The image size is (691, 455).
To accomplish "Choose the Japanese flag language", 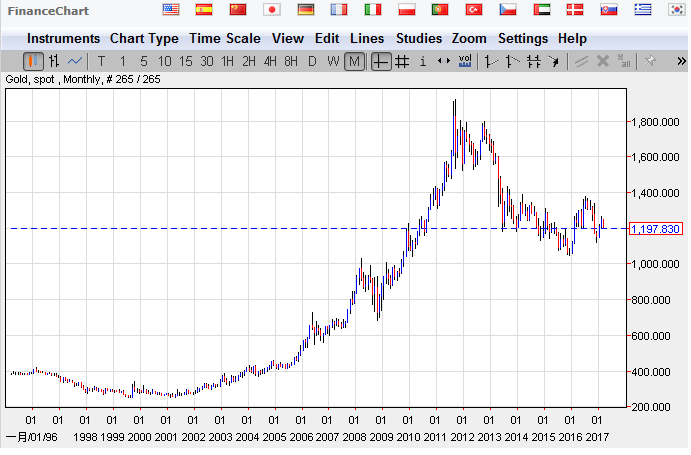I will [x=272, y=9].
